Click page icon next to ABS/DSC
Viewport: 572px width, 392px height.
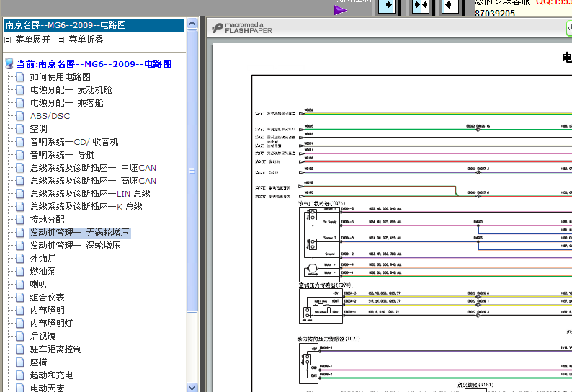point(20,116)
